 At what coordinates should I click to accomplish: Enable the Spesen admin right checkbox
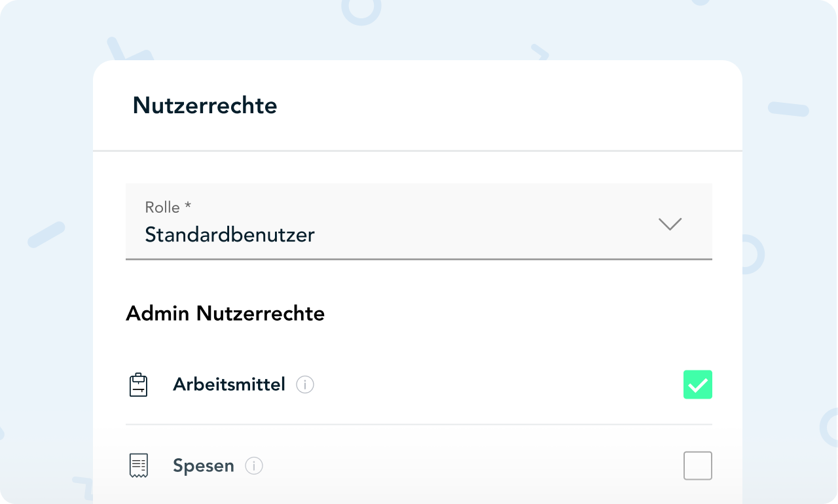697,465
